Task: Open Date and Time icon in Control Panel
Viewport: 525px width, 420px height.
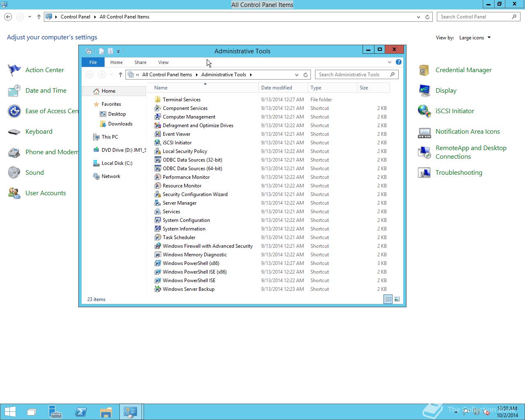Action: 14,91
